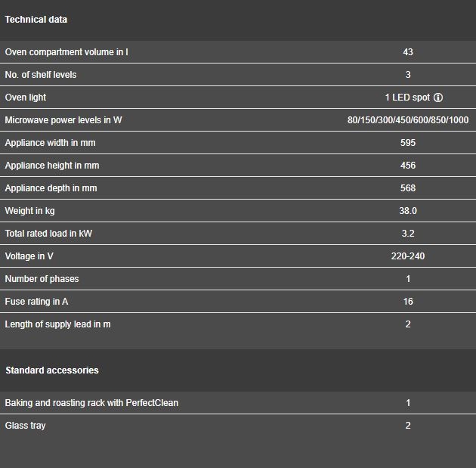This screenshot has width=476, height=468.
Task: Click the Glass tray accessory label
Action: coord(25,426)
